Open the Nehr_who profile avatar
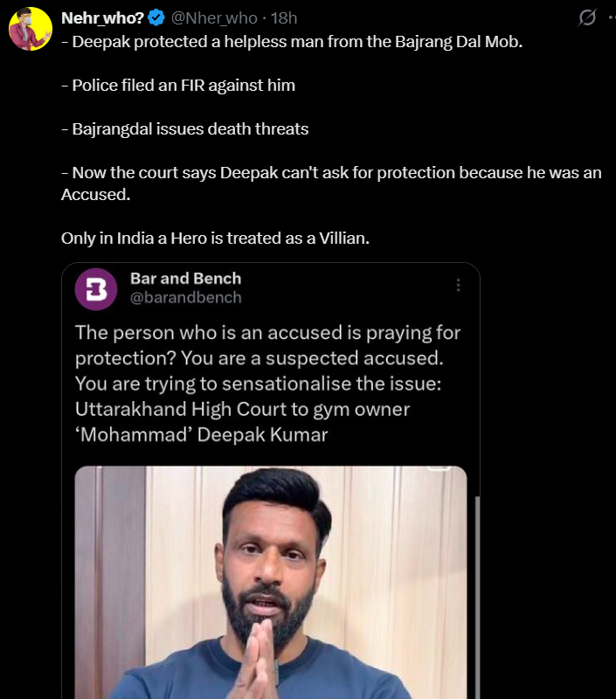Image resolution: width=616 pixels, height=699 pixels. click(30, 28)
